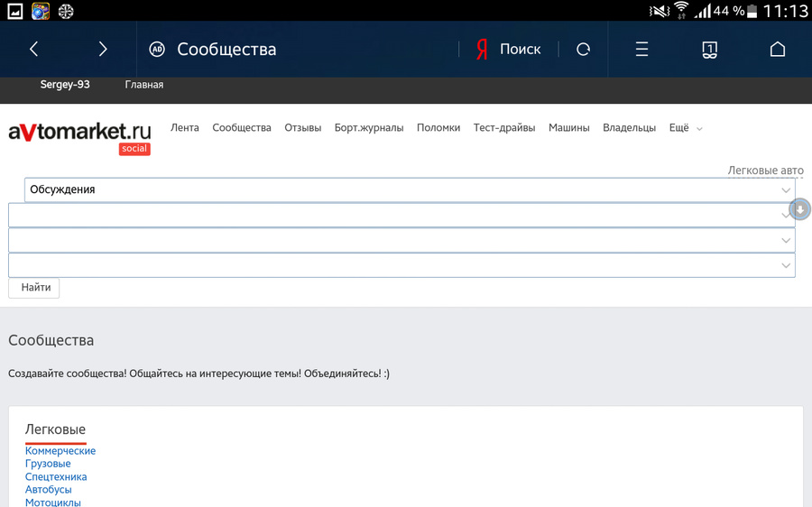Tap the Поиск search field
Viewport: 812px width, 507px height.
[520, 50]
